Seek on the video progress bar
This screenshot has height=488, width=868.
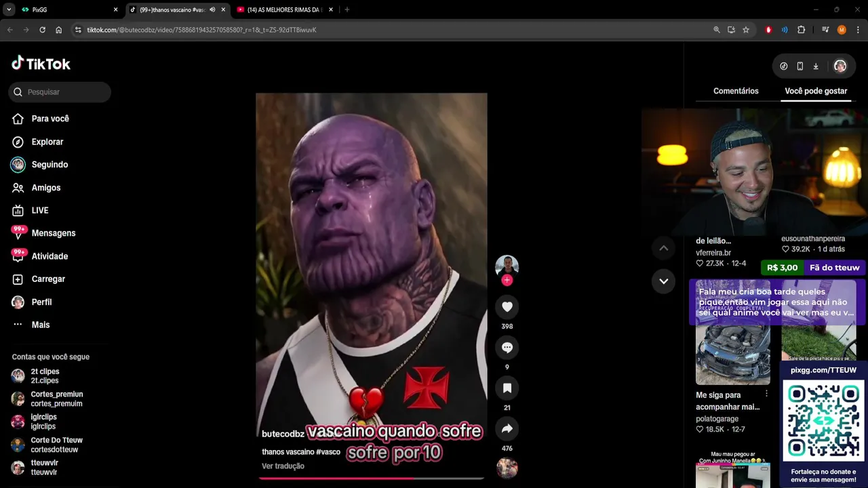372,479
